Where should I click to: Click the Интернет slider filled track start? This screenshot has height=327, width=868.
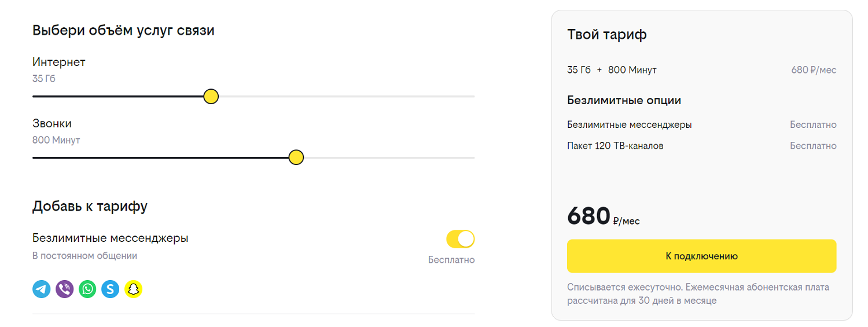click(35, 96)
